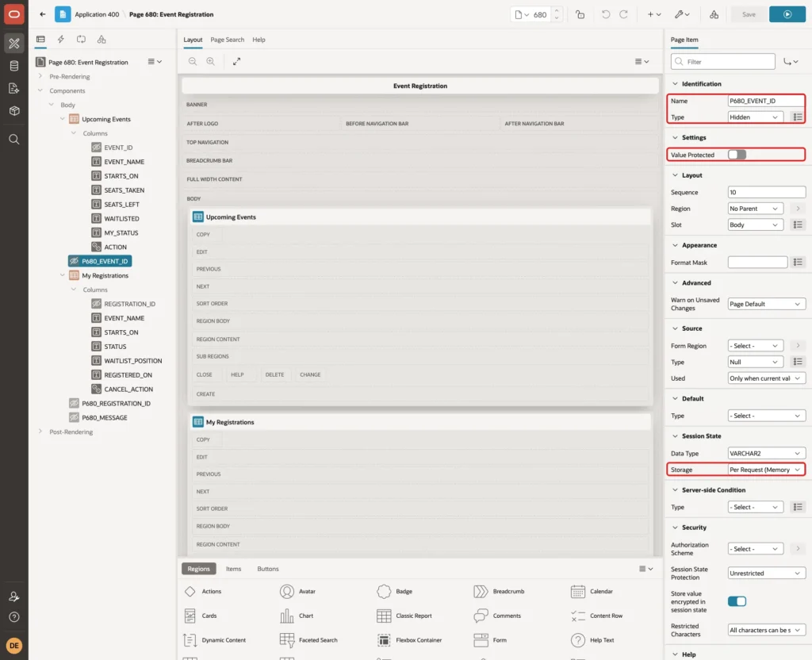The width and height of the screenshot is (812, 660).
Task: Open the DE user account avatar
Action: 14,646
